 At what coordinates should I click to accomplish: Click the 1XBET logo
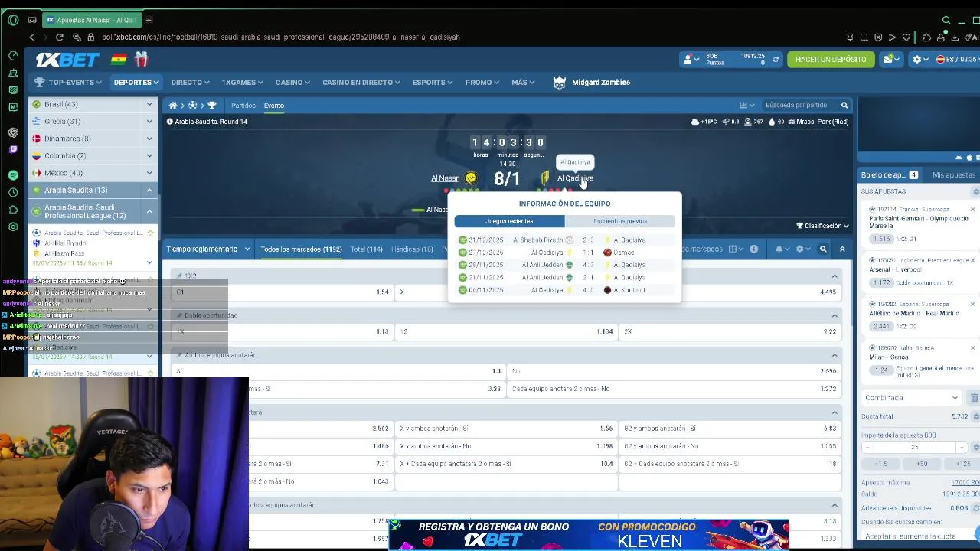[67, 60]
